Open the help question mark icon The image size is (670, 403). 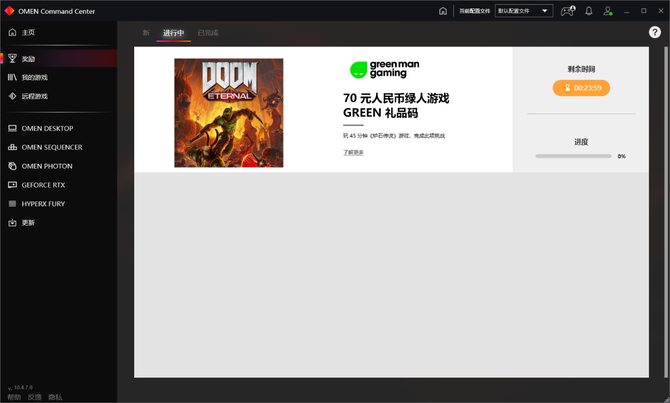click(655, 33)
